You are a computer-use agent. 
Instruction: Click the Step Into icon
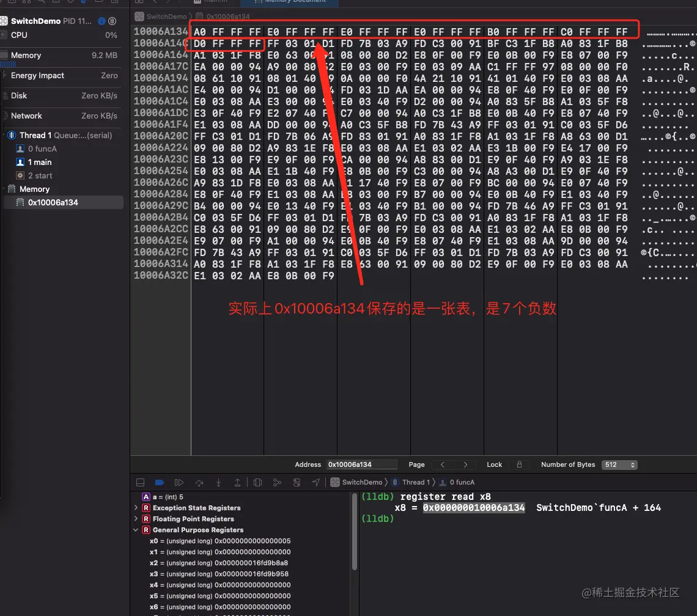click(x=218, y=482)
